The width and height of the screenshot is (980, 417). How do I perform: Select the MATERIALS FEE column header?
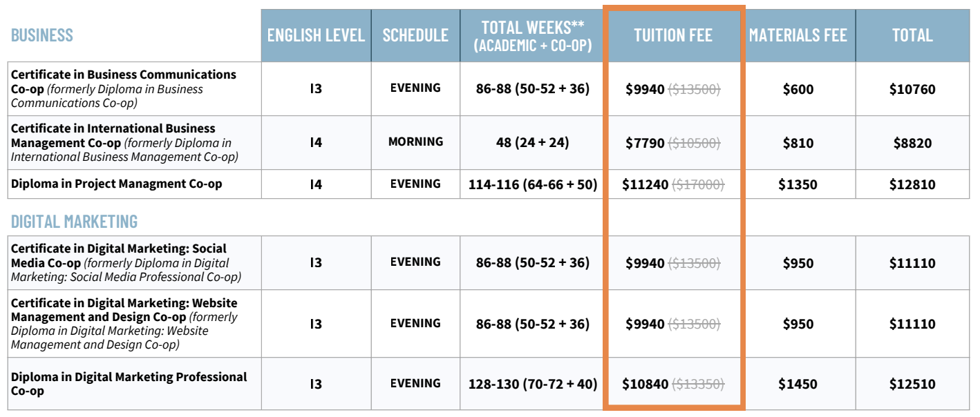coord(798,35)
